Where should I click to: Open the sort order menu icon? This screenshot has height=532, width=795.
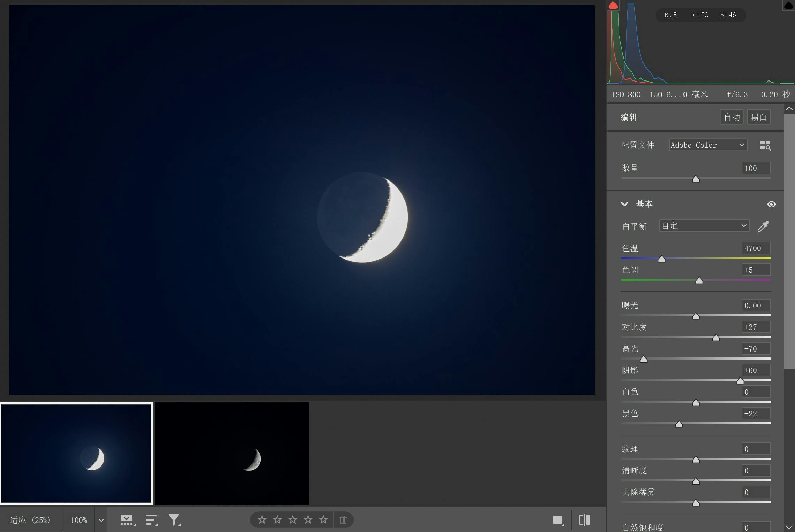pos(151,520)
